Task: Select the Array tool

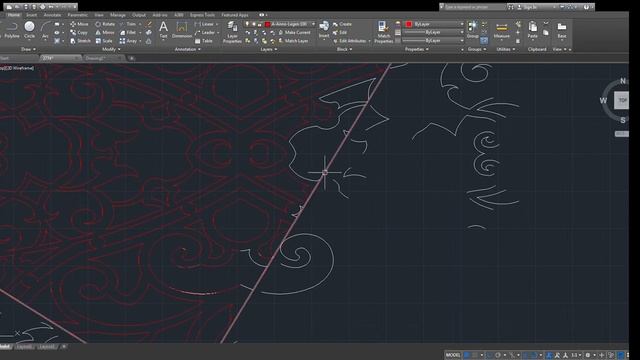Action: (x=128, y=41)
